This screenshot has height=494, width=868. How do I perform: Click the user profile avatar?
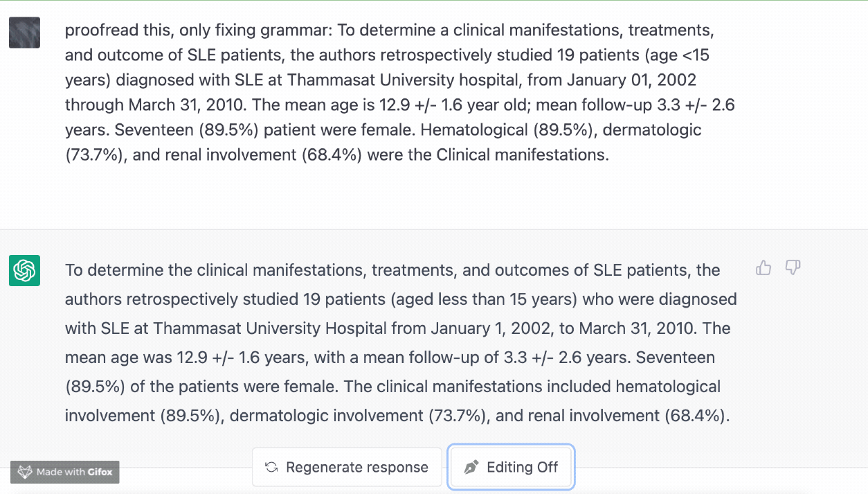[24, 33]
